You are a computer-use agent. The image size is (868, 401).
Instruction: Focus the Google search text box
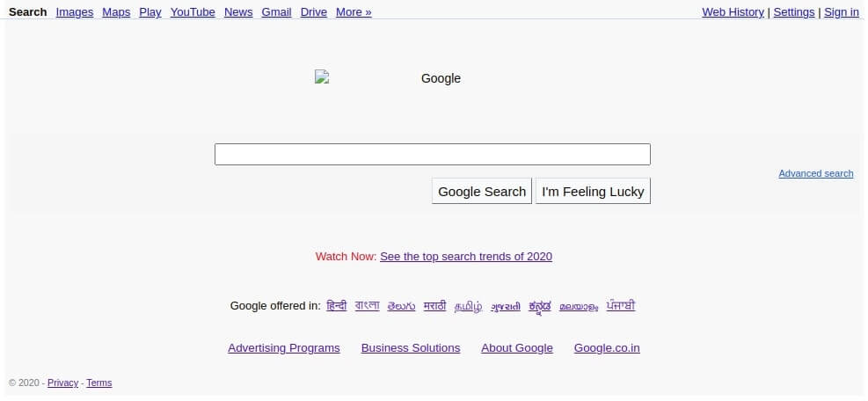click(433, 155)
